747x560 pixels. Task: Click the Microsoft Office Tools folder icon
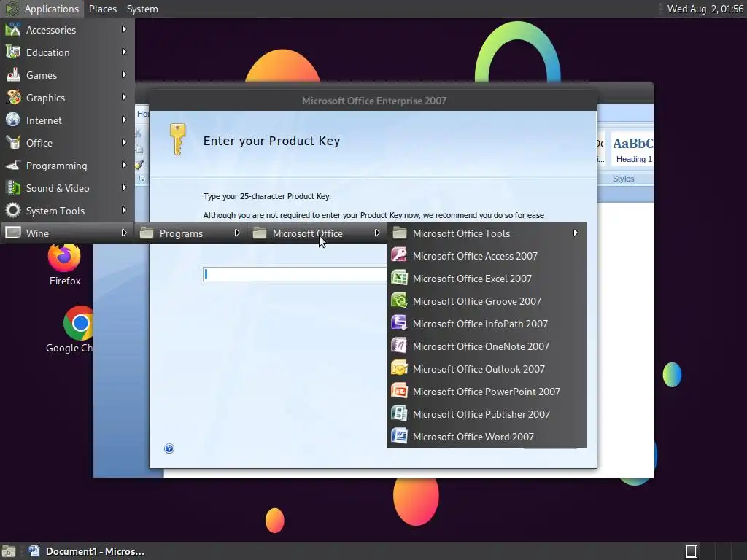coord(399,233)
